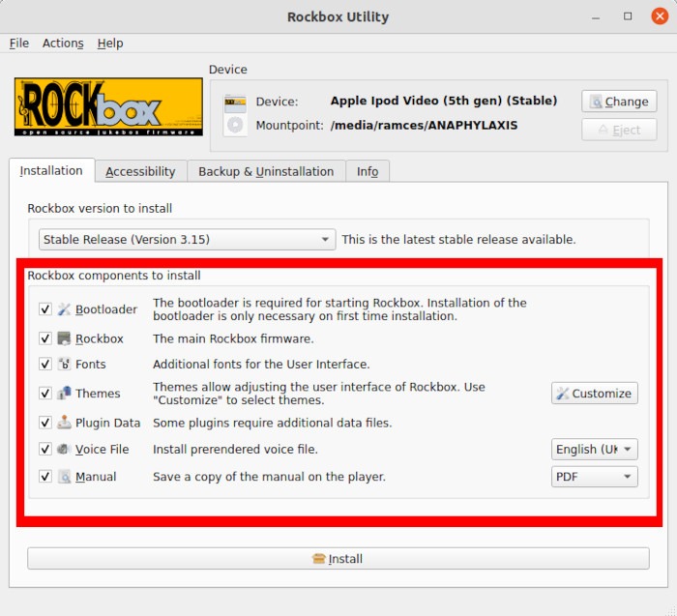Image resolution: width=677 pixels, height=616 pixels.
Task: Open the Help menu
Action: tap(110, 44)
